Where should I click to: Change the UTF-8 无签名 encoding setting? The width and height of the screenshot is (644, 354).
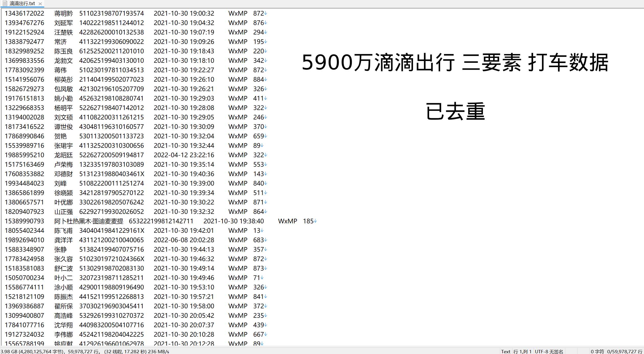pos(549,351)
